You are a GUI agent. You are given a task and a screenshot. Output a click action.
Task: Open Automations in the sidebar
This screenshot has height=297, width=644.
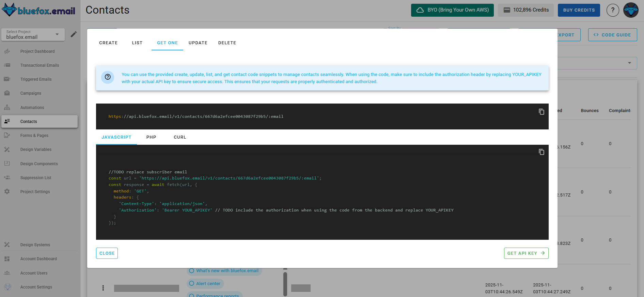click(x=32, y=108)
